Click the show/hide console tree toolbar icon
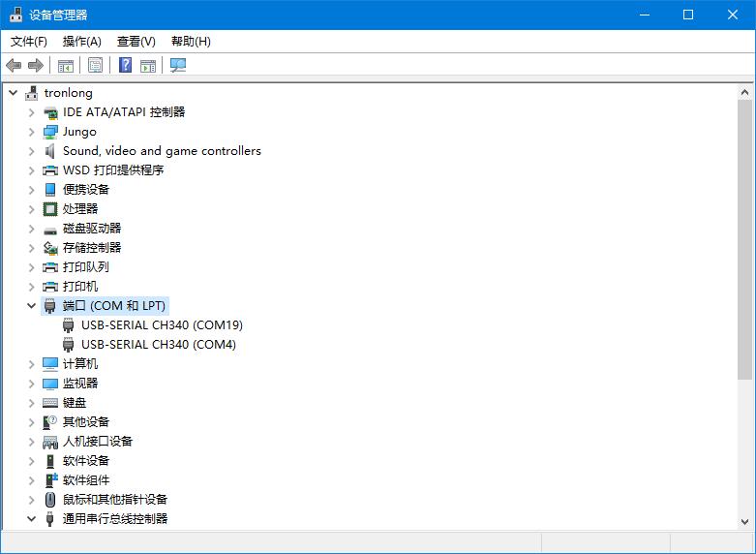This screenshot has height=554, width=756. (x=66, y=65)
